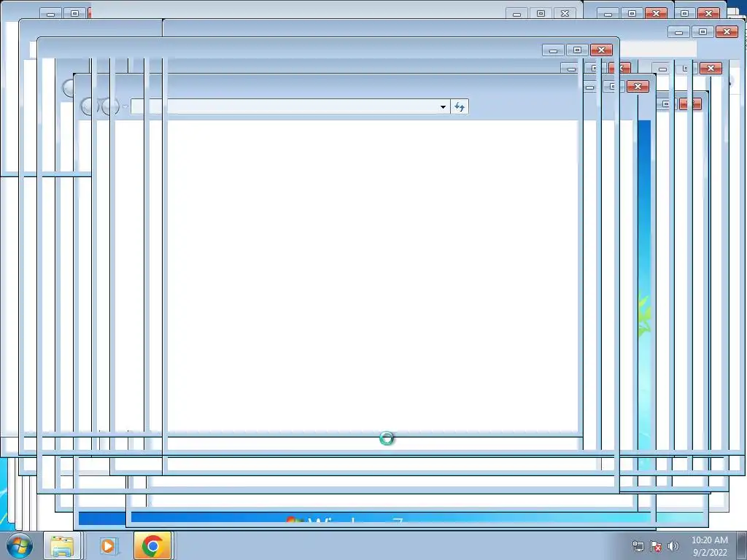The width and height of the screenshot is (747, 560).
Task: Open the Windows Start menu
Action: click(20, 545)
